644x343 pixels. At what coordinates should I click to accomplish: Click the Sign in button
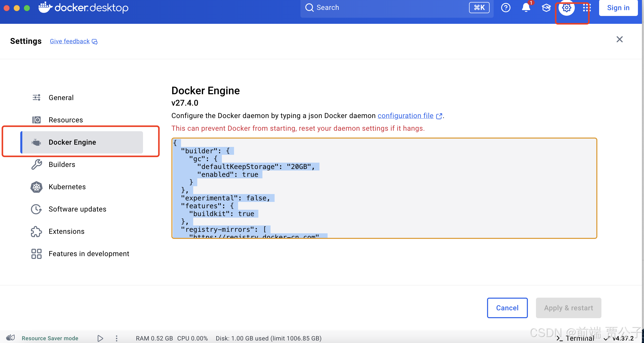tap(618, 8)
